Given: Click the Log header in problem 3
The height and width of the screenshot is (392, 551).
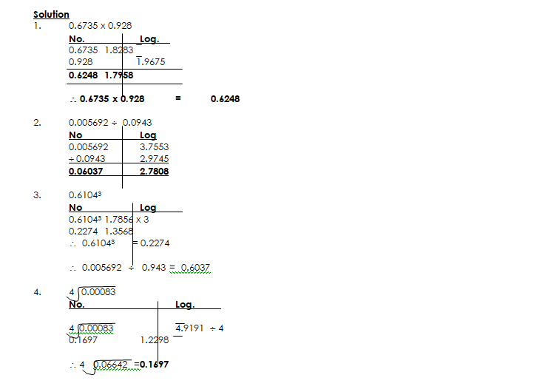Looking at the screenshot, I should point(148,209).
